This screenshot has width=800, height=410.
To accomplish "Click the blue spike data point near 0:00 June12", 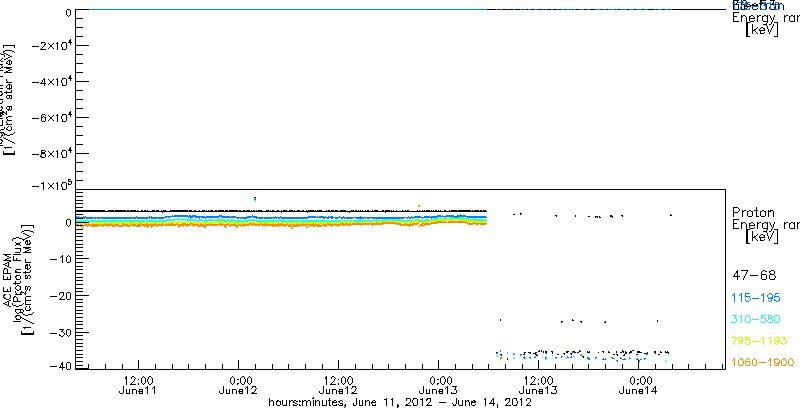I will (255, 199).
